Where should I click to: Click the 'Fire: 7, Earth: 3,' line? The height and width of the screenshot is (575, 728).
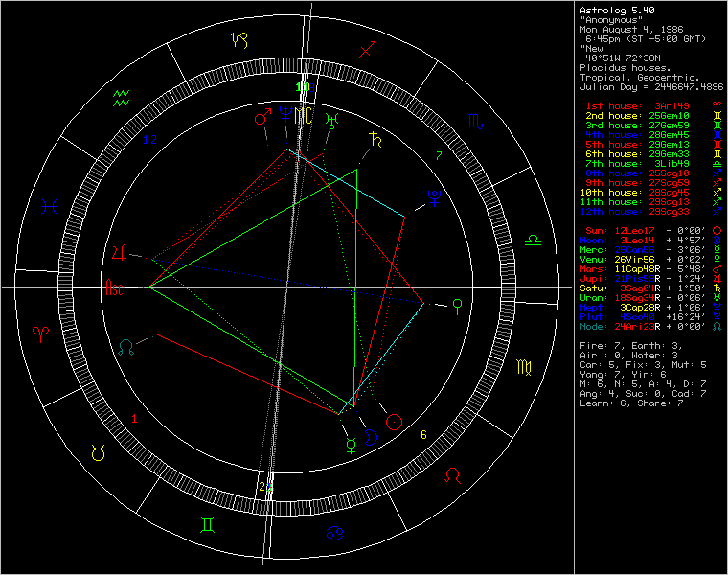coord(631,346)
